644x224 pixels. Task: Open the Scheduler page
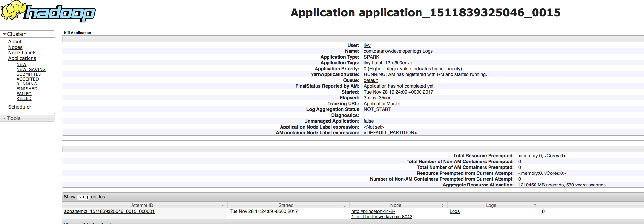(x=20, y=107)
